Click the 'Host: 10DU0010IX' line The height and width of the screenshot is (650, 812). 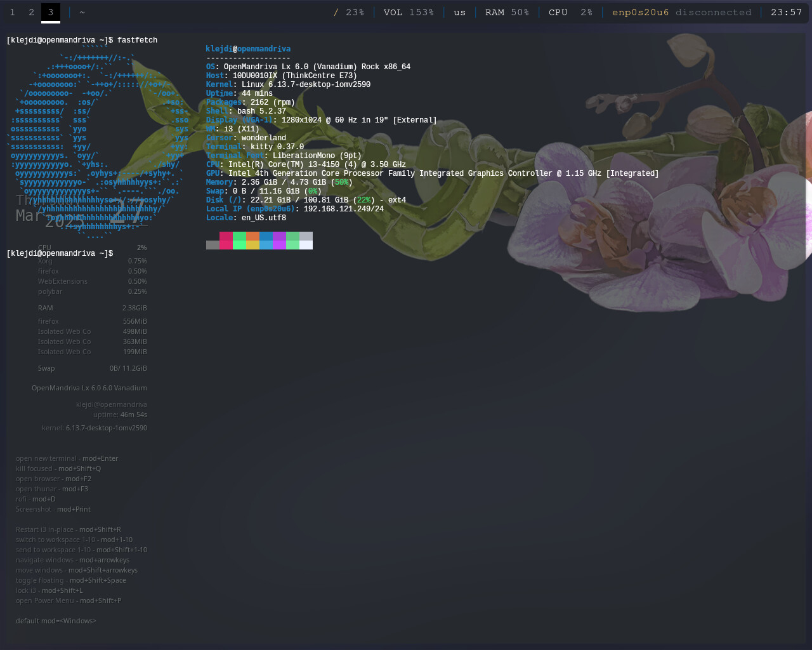coord(281,76)
